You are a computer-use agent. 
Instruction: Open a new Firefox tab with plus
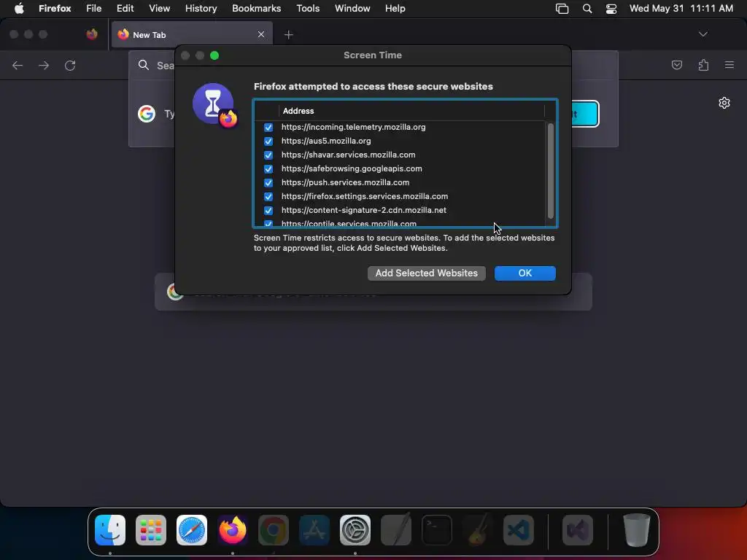[x=289, y=35]
